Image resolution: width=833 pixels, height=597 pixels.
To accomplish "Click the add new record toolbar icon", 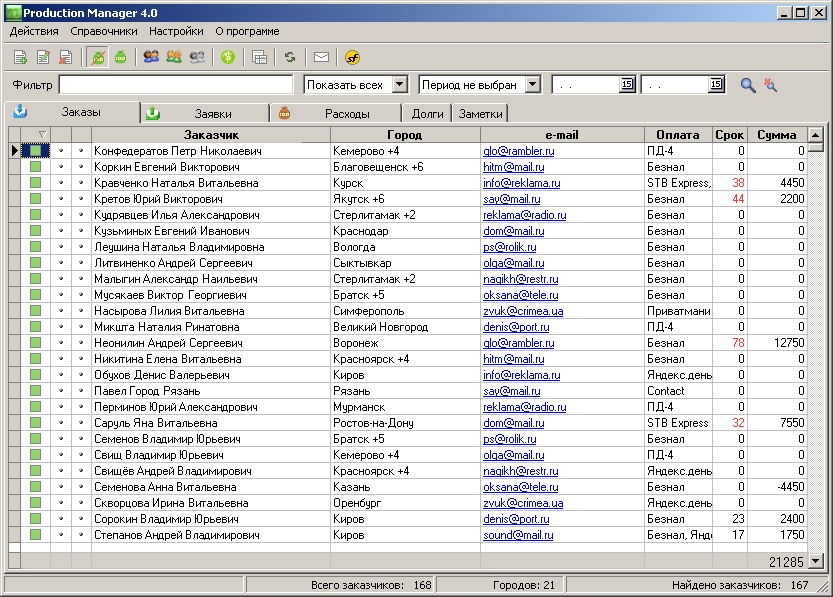I will (20, 58).
